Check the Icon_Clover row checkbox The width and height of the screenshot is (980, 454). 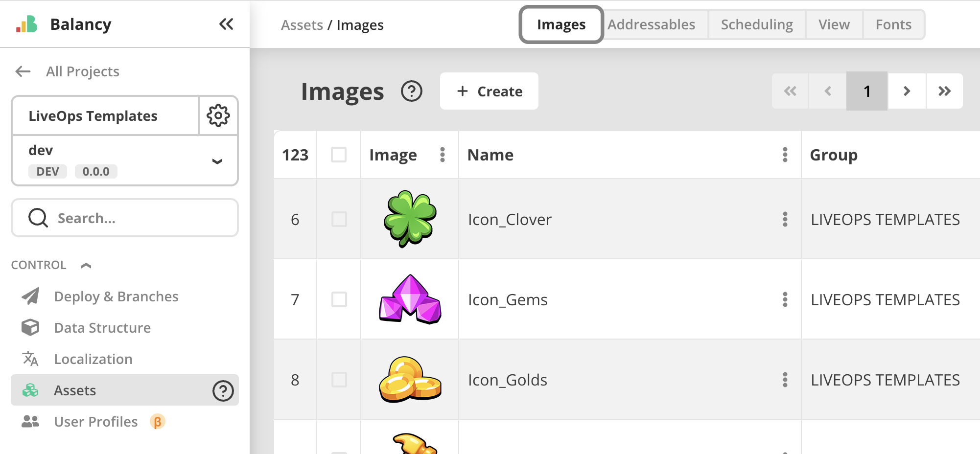click(339, 219)
